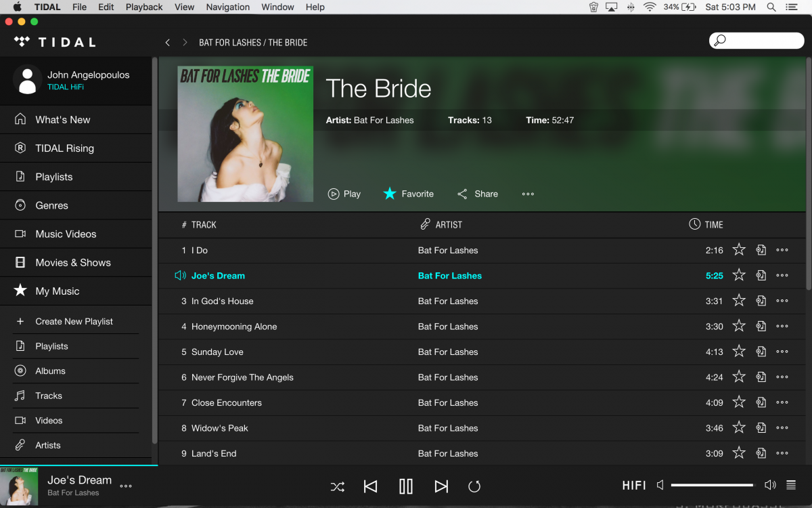The image size is (812, 508).
Task: Open Music Videos section
Action: [76, 234]
